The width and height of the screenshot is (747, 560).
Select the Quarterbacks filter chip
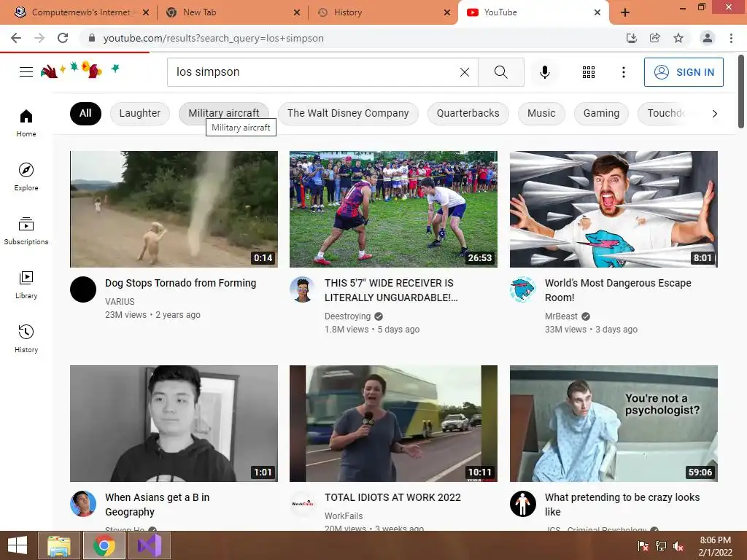[x=468, y=113]
